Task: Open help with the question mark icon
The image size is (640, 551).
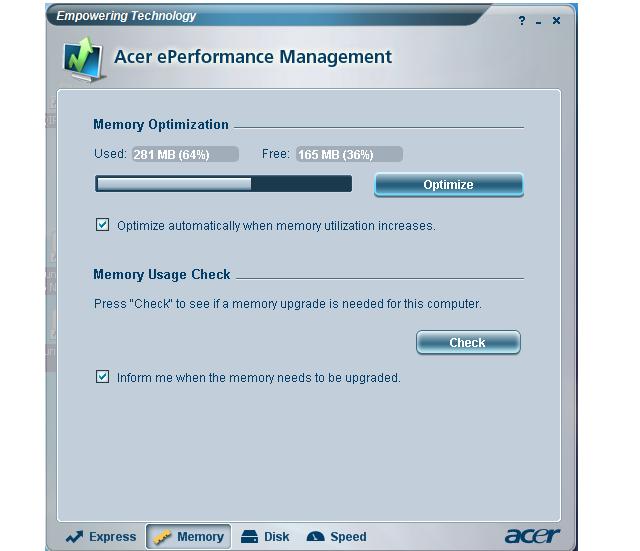Action: coord(522,20)
